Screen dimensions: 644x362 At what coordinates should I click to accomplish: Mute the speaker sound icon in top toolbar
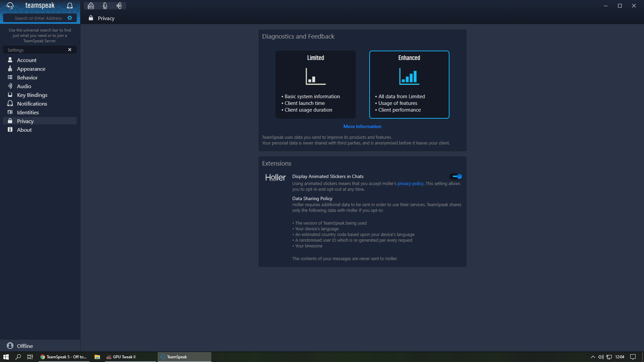coord(119,6)
